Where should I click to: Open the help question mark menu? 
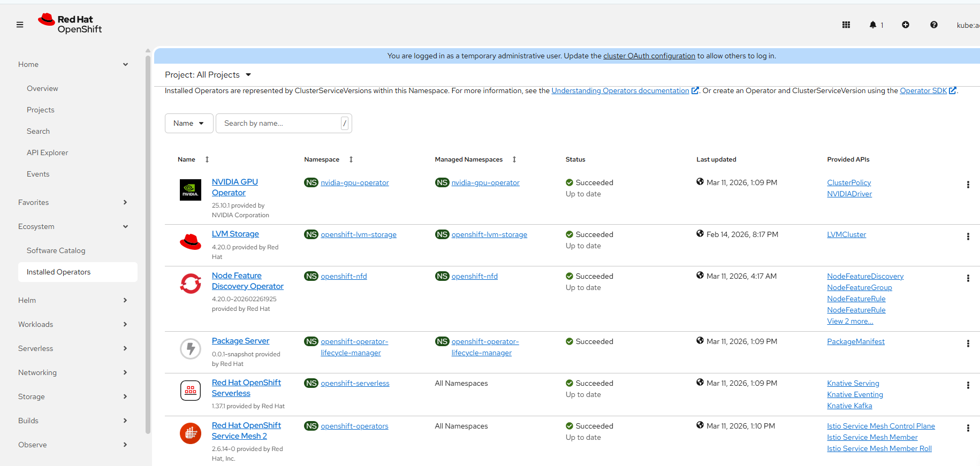pyautogui.click(x=934, y=25)
